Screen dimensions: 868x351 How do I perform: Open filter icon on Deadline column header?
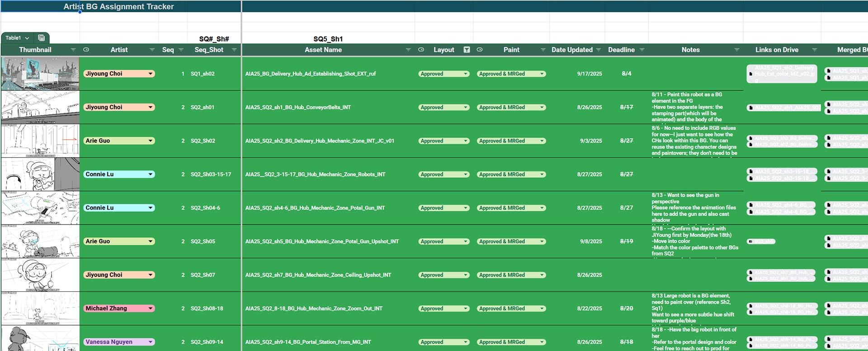642,50
